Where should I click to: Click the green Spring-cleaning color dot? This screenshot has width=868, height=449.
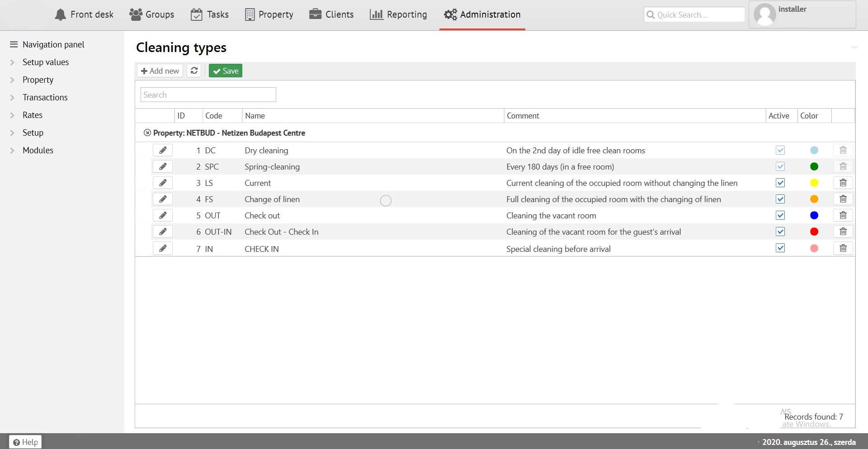[x=814, y=166]
